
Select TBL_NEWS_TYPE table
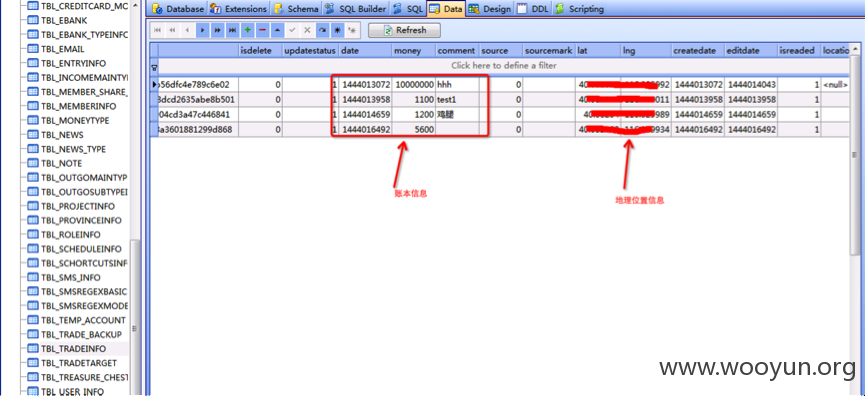(x=73, y=149)
